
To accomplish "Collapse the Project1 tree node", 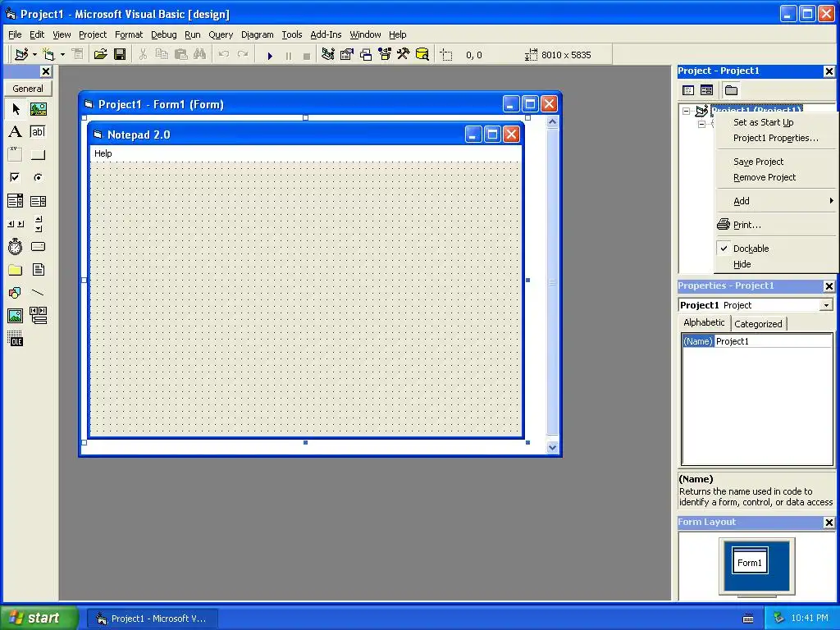I will tap(687, 111).
